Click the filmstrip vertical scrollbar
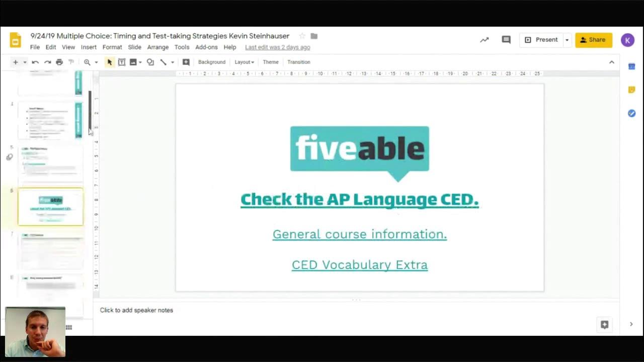This screenshot has height=362, width=644. [90, 111]
